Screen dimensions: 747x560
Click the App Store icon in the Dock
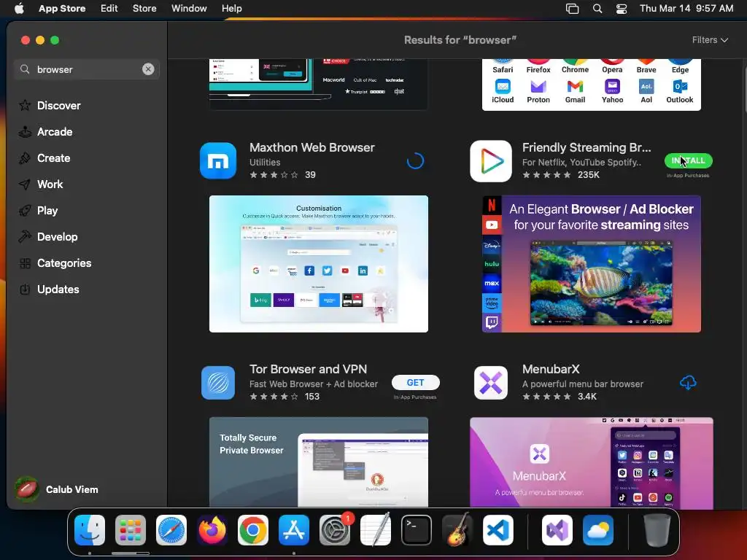click(x=294, y=530)
